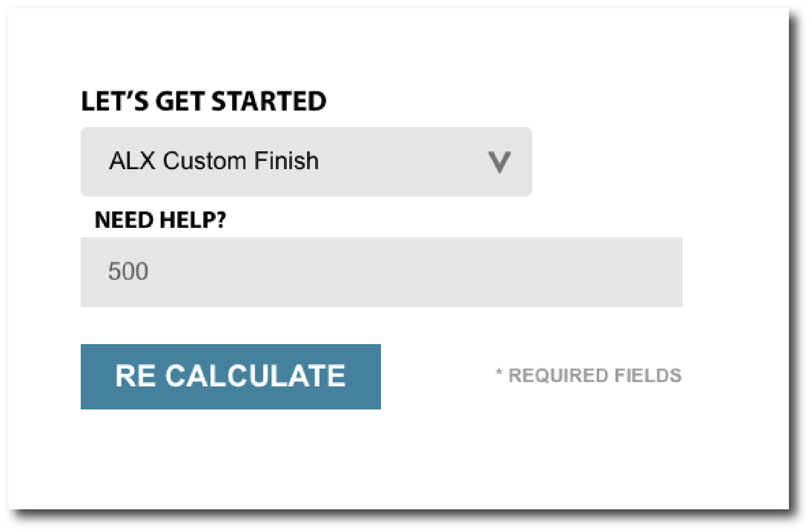
Task: Click the dropdown arrow chevron icon
Action: [499, 162]
